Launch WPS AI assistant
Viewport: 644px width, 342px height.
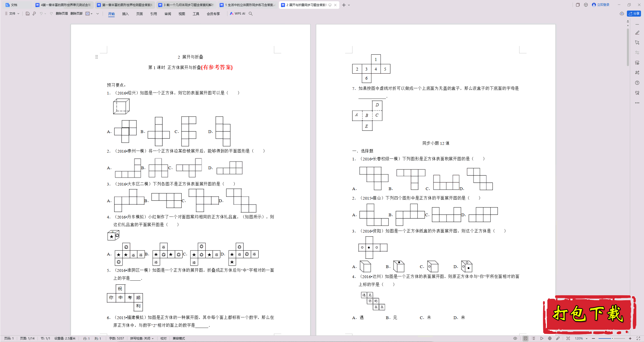coord(237,14)
